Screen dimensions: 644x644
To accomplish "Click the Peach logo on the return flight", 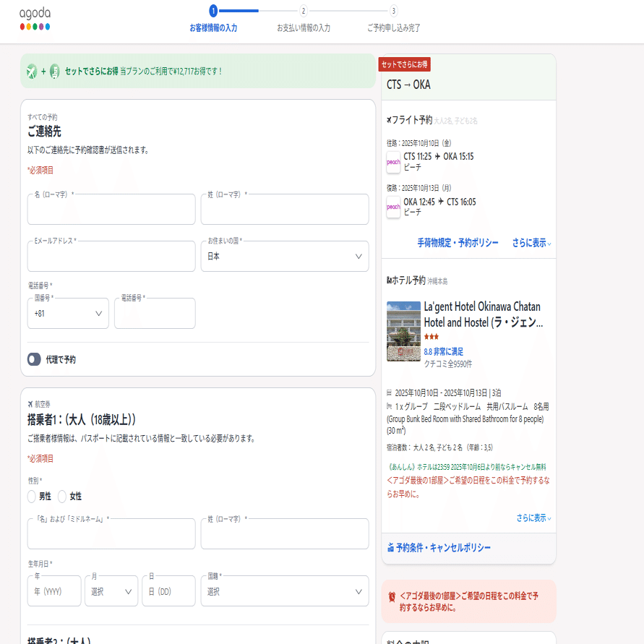I will 393,207.
